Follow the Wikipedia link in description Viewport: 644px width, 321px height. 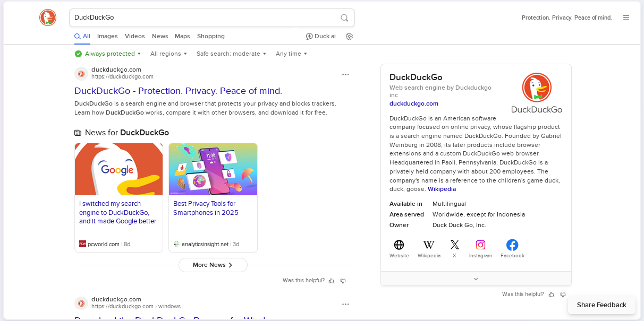point(442,189)
